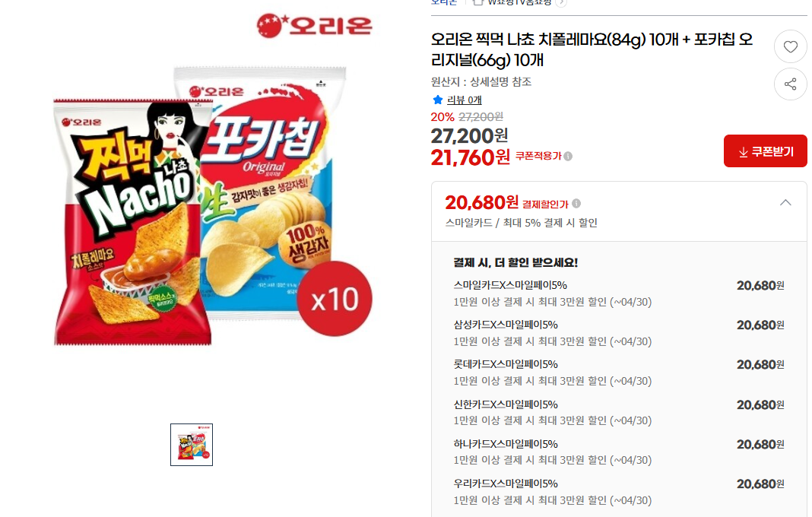Click the store icon near W쇼핑TV홈쇼핑

pos(478,2)
